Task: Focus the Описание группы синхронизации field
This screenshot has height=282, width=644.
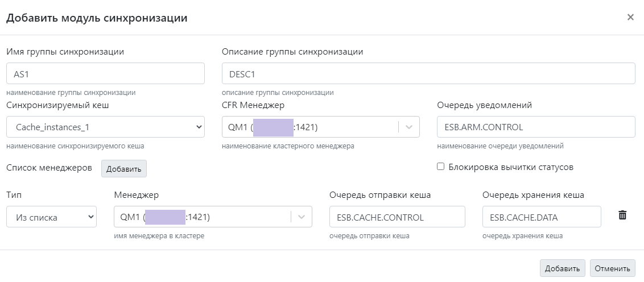Action: click(x=428, y=73)
